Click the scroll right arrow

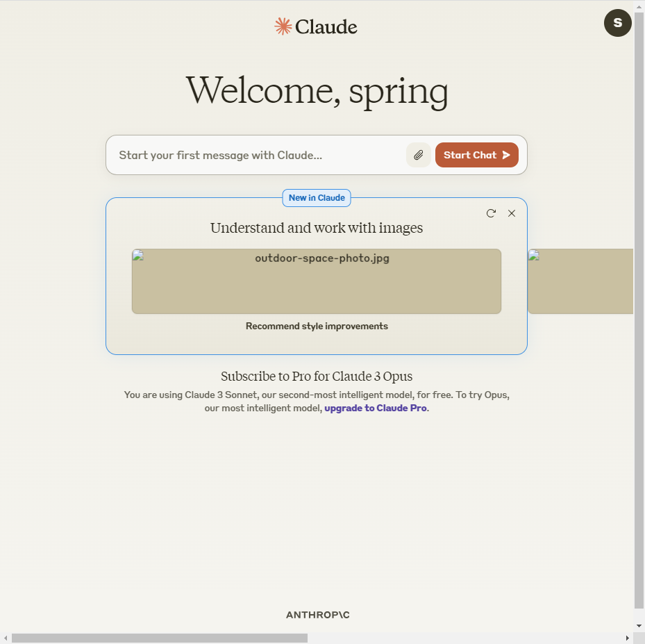pos(628,638)
